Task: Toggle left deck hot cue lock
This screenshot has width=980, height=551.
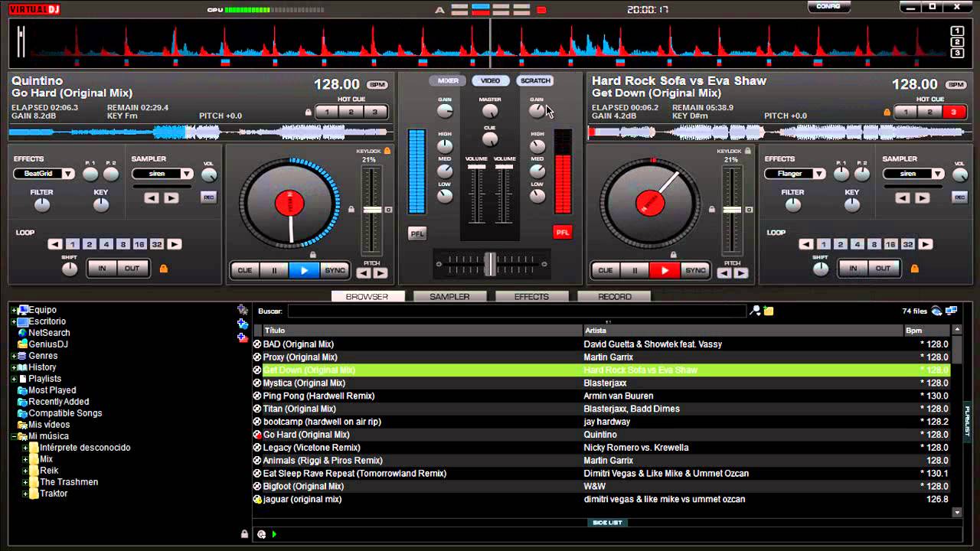Action: (309, 112)
